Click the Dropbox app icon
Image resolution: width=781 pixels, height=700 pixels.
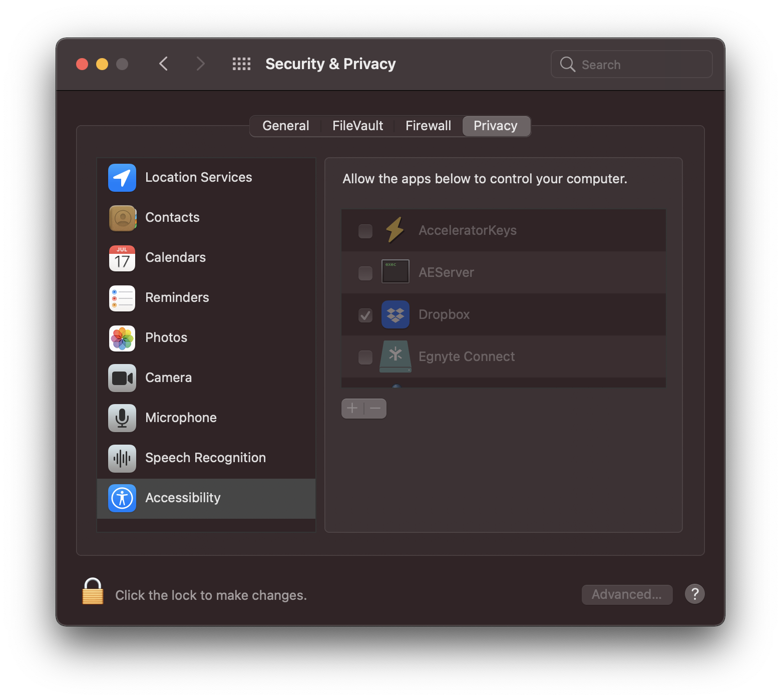396,314
